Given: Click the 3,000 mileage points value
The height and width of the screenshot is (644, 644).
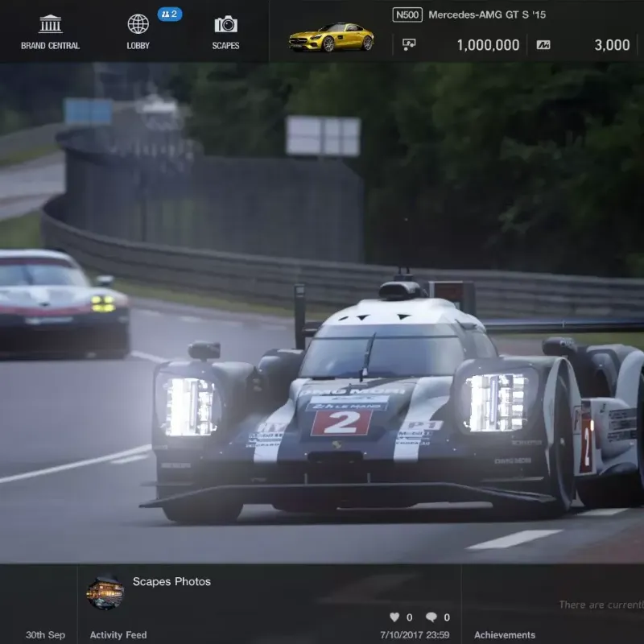Looking at the screenshot, I should (x=612, y=45).
